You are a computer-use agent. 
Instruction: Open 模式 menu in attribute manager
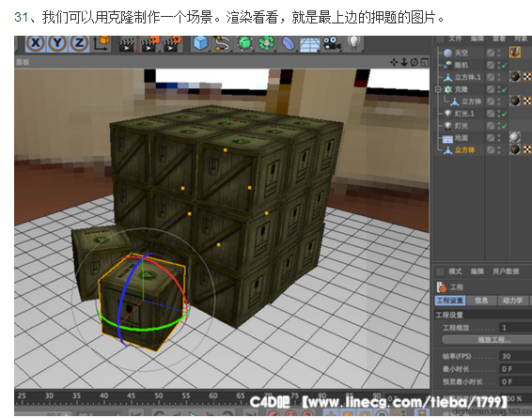455,271
